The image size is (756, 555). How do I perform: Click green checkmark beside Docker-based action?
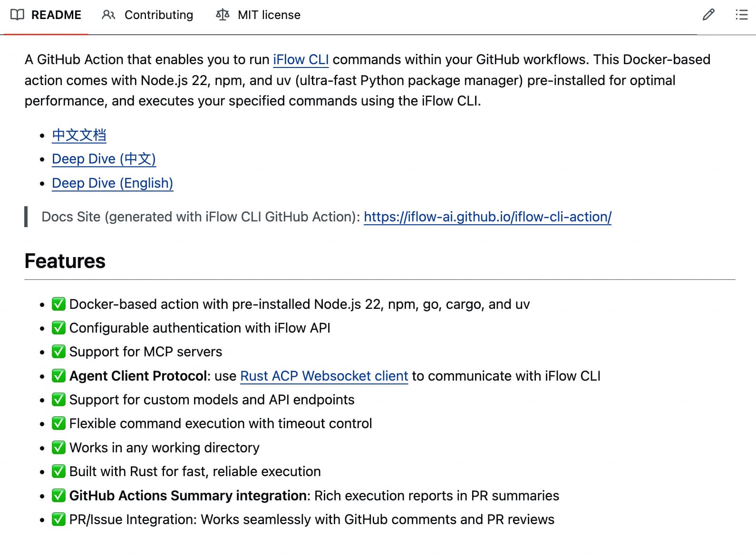tap(58, 304)
